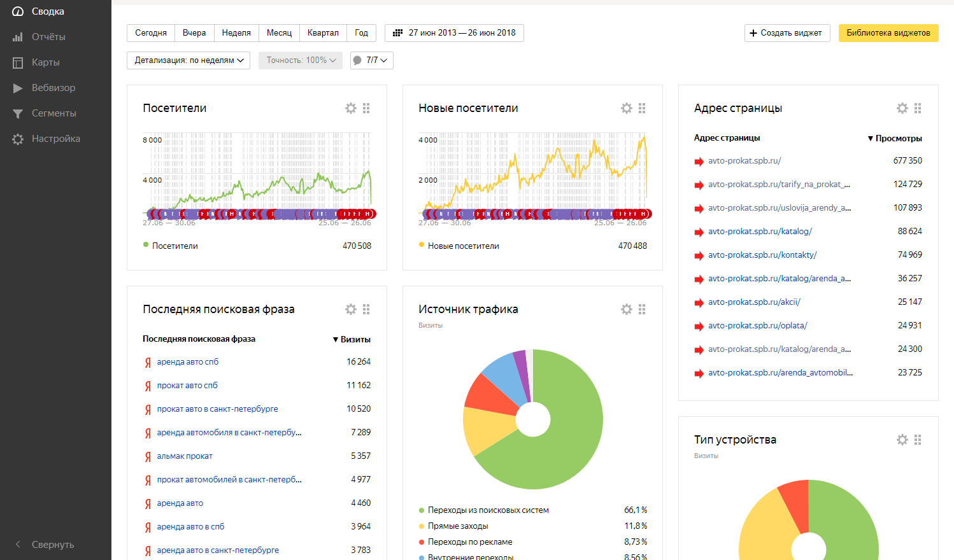Click the Новые посетители line chart
Screen dimensions: 954x560
click(x=532, y=173)
